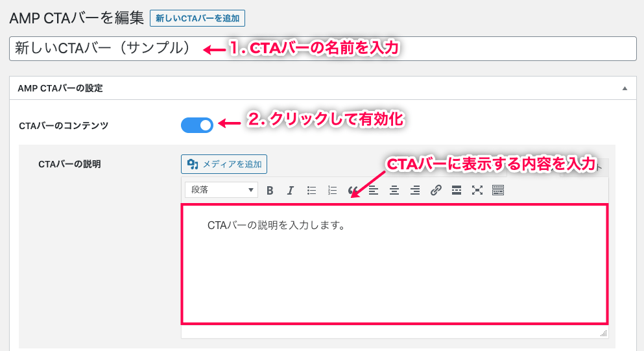
Task: Click the AMP CTAバーを編集 heading
Action: 77,19
